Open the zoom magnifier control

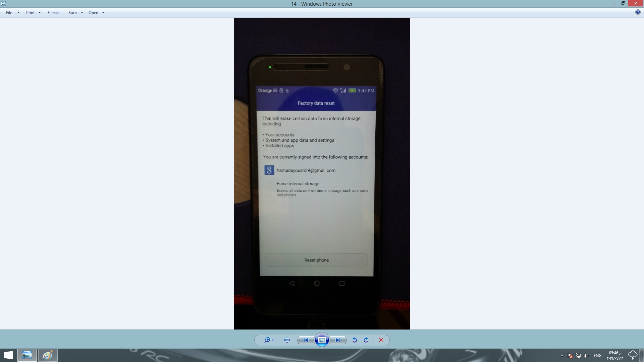[269, 340]
